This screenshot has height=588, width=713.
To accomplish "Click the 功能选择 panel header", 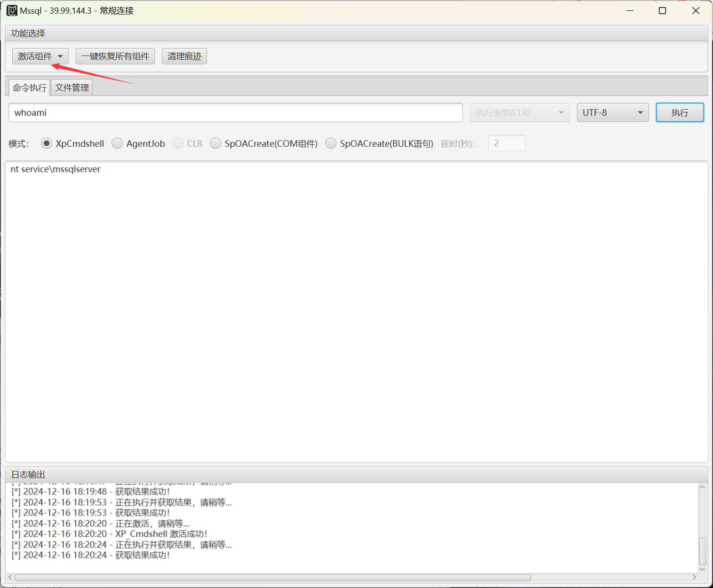I will click(x=356, y=33).
